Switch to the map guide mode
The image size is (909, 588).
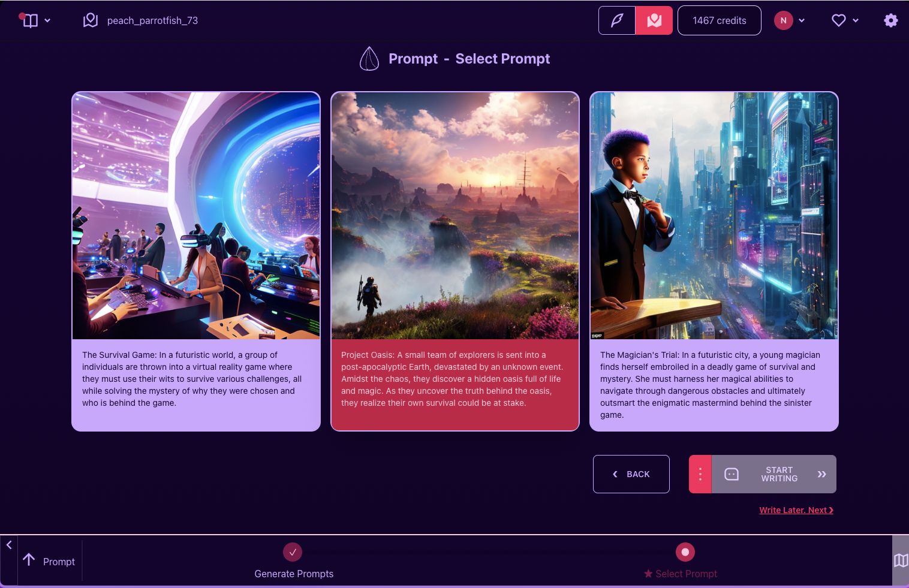(x=654, y=20)
